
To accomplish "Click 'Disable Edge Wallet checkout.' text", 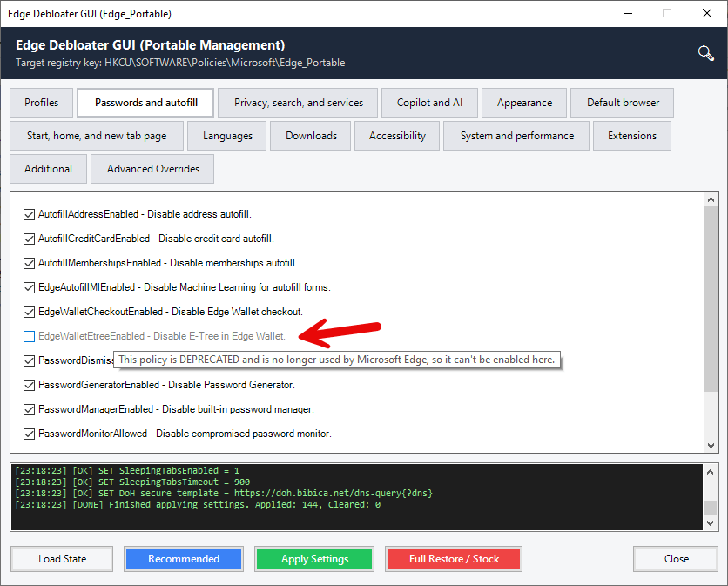I will pyautogui.click(x=237, y=312).
